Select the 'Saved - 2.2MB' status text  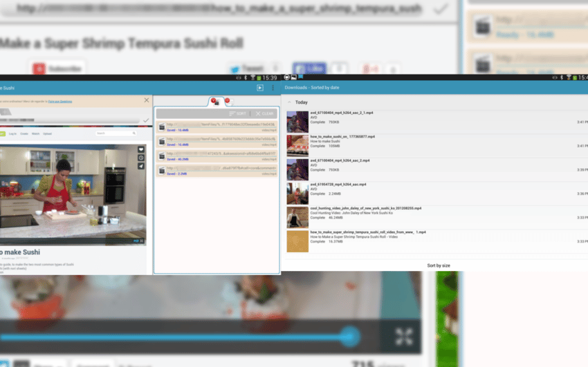click(176, 173)
